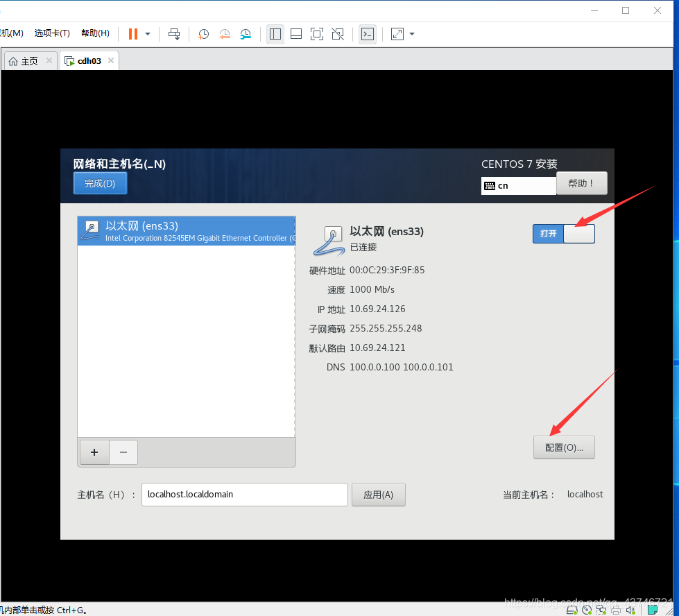The image size is (679, 616).
Task: Open the 选项卡(T) menu
Action: 52,33
